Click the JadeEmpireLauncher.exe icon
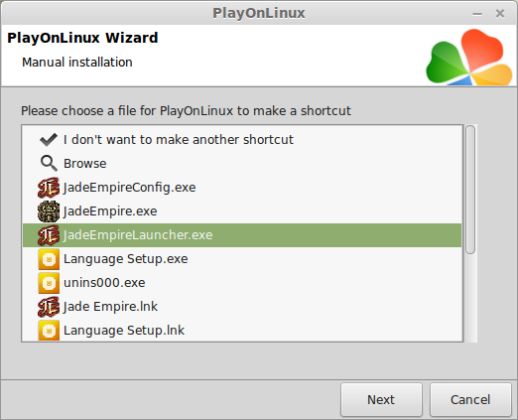Screen dimensions: 518x420 pos(49,235)
